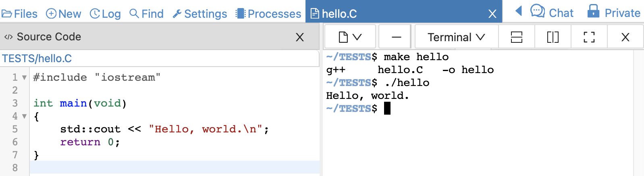Collapse the chat side arrow
644x176 pixels.
[519, 11]
